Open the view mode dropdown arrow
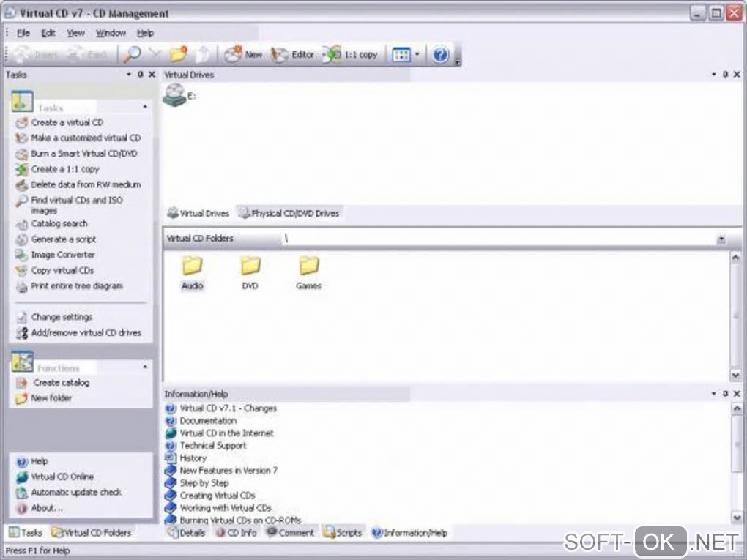This screenshot has width=747, height=560. click(417, 54)
